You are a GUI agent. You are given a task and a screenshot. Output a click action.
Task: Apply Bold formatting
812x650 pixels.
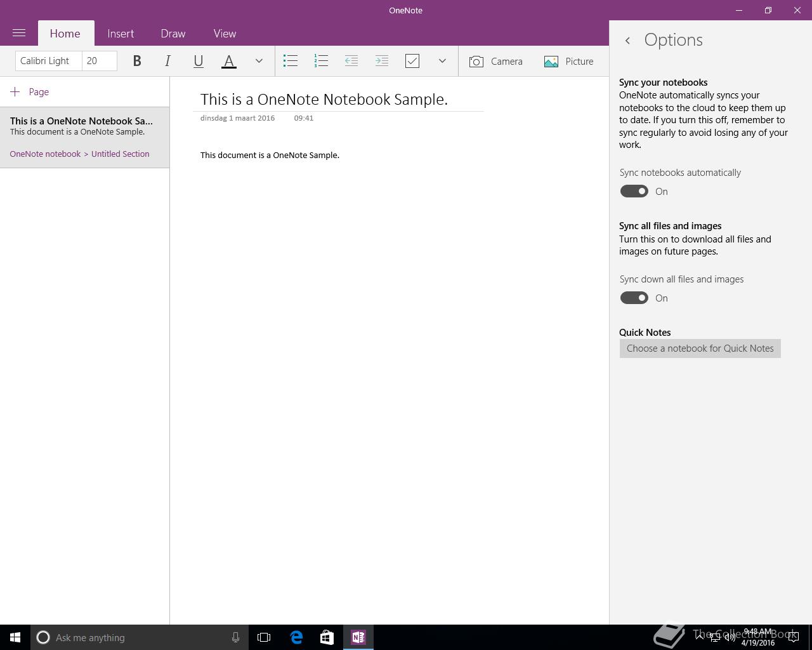pos(137,61)
